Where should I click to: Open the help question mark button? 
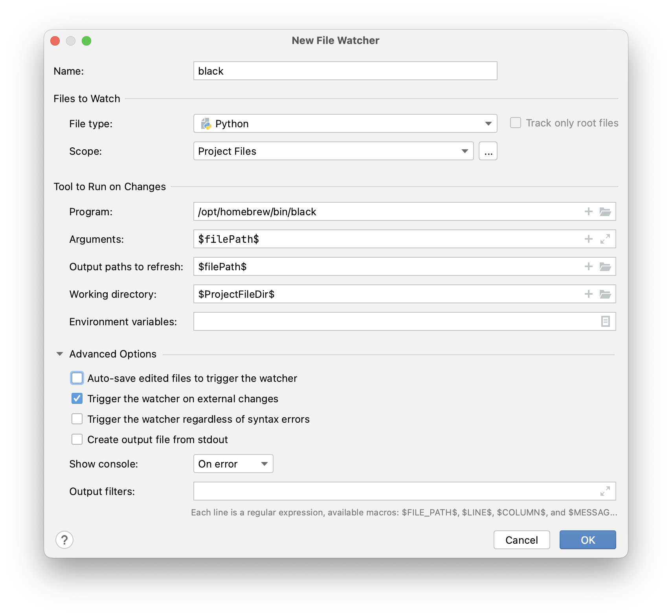tap(64, 540)
